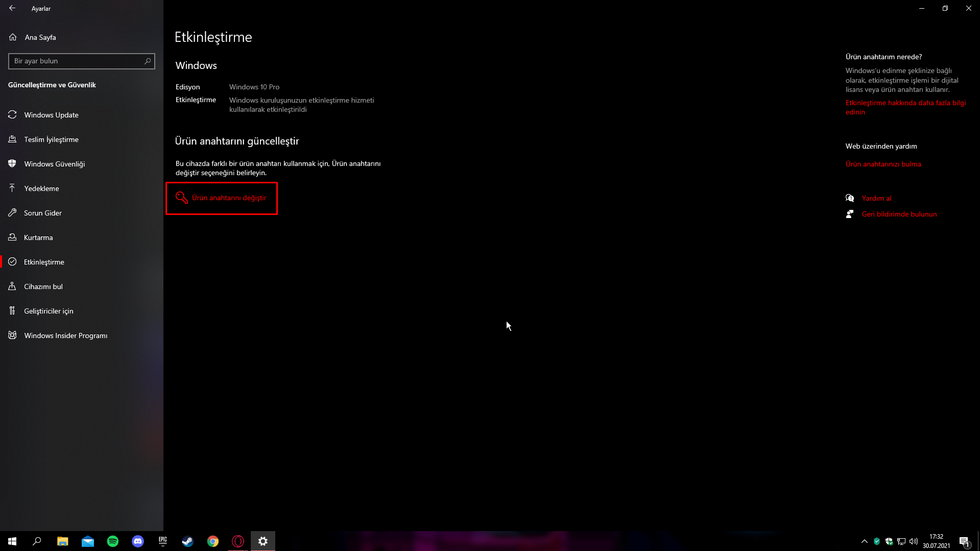Image resolution: width=980 pixels, height=551 pixels.
Task: Open the notification action center
Action: pos(964,541)
